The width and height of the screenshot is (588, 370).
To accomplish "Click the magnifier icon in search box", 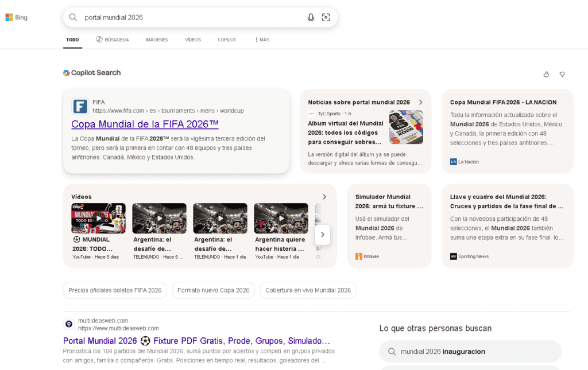I will click(73, 17).
